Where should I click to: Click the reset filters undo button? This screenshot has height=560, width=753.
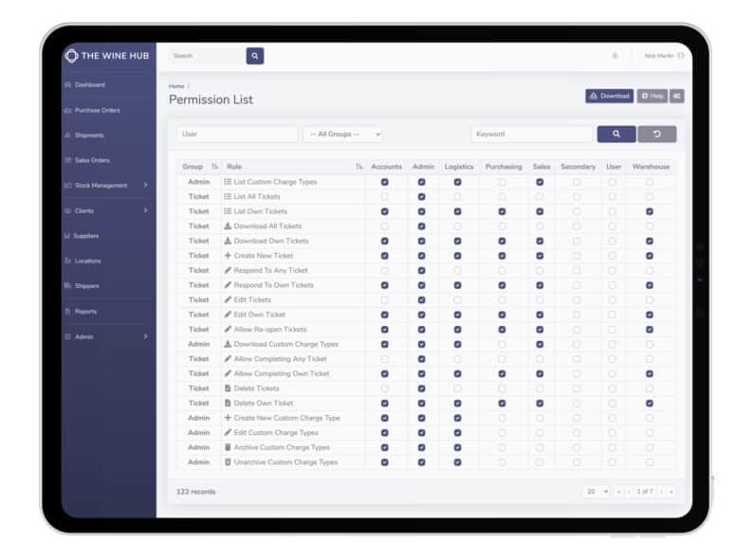tap(657, 134)
